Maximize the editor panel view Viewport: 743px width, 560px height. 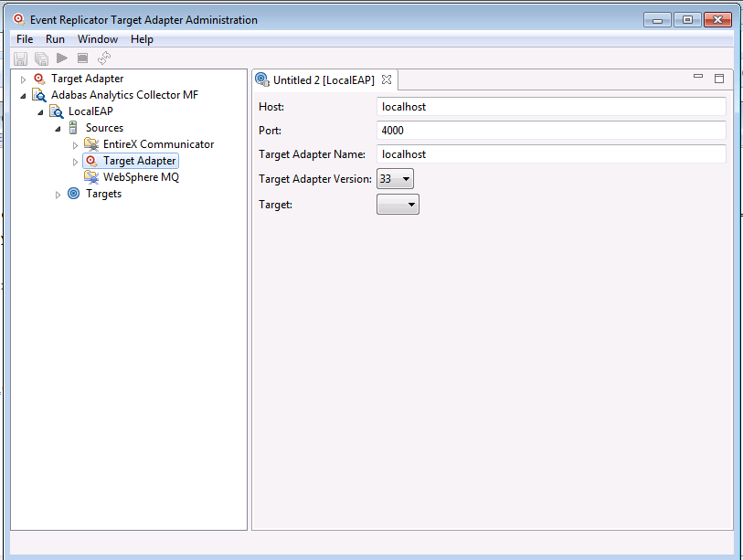(x=719, y=79)
